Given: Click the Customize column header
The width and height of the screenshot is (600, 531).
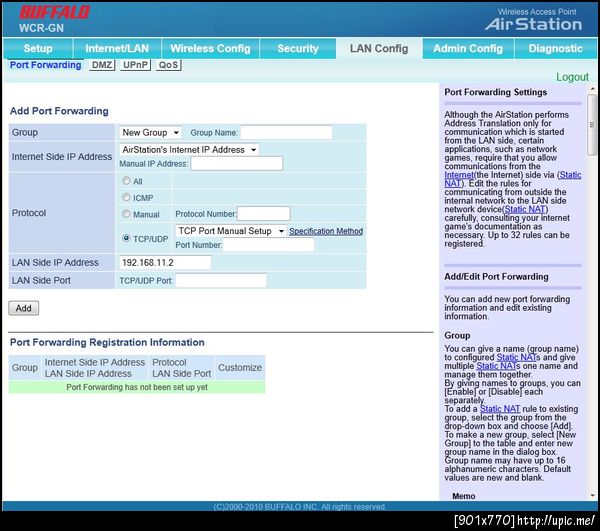Looking at the screenshot, I should (240, 368).
